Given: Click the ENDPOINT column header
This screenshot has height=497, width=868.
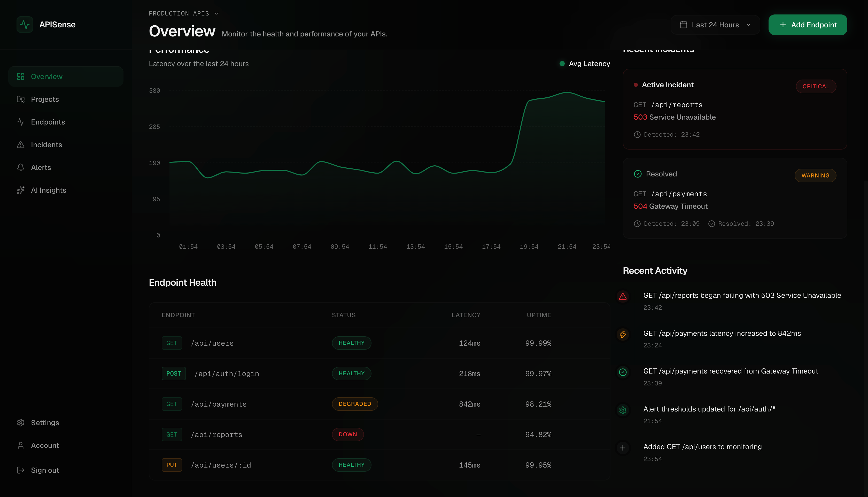Looking at the screenshot, I should coord(178,315).
